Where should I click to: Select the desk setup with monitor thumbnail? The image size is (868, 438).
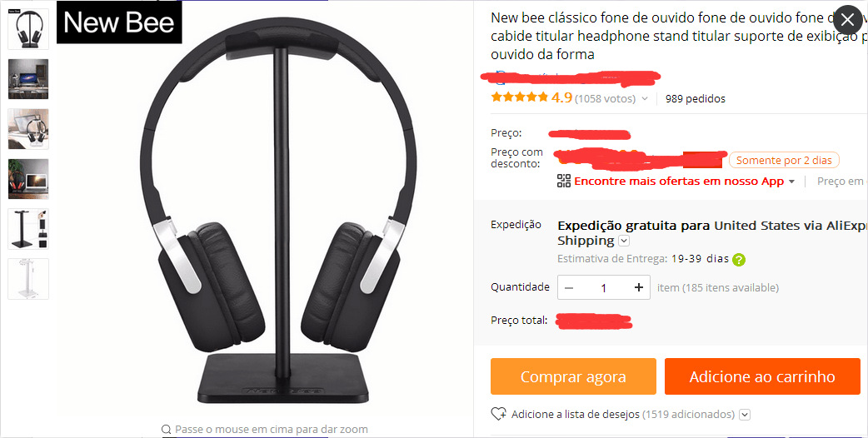28,79
